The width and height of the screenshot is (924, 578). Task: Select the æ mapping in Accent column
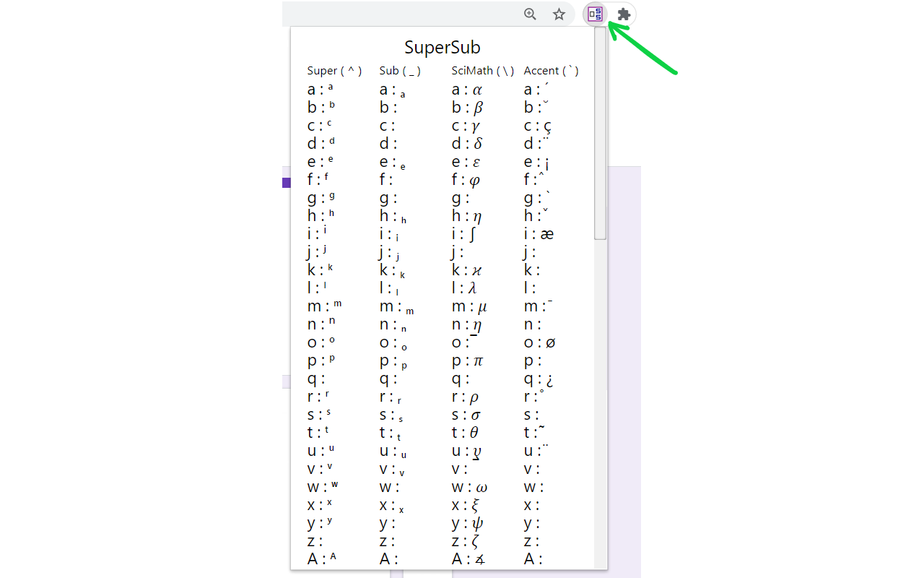[541, 233]
